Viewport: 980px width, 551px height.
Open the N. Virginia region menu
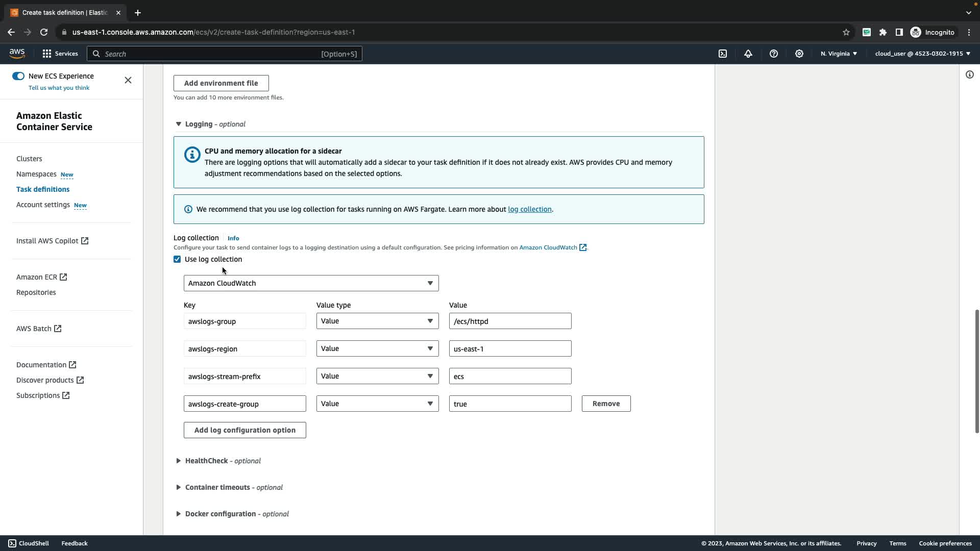click(839, 54)
